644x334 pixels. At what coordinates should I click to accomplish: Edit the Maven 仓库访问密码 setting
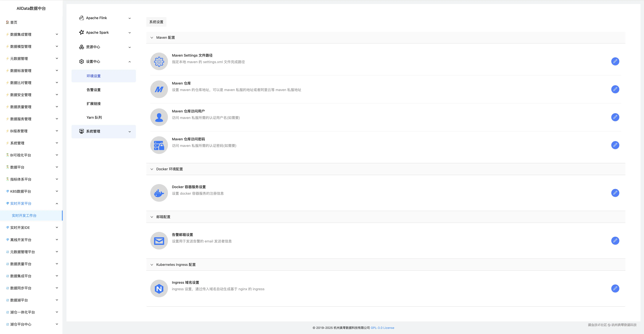pyautogui.click(x=615, y=145)
